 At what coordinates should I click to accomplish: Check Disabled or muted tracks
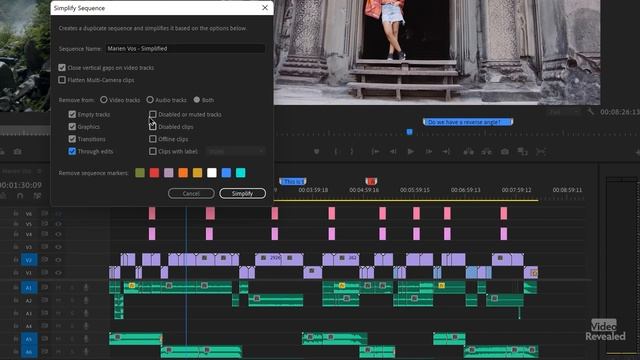(153, 114)
